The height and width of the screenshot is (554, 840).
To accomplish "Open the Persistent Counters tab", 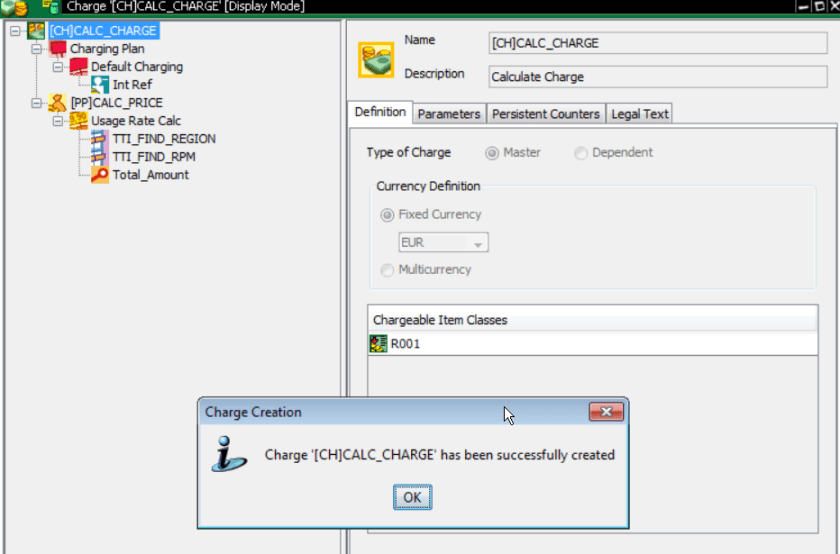I will click(546, 114).
